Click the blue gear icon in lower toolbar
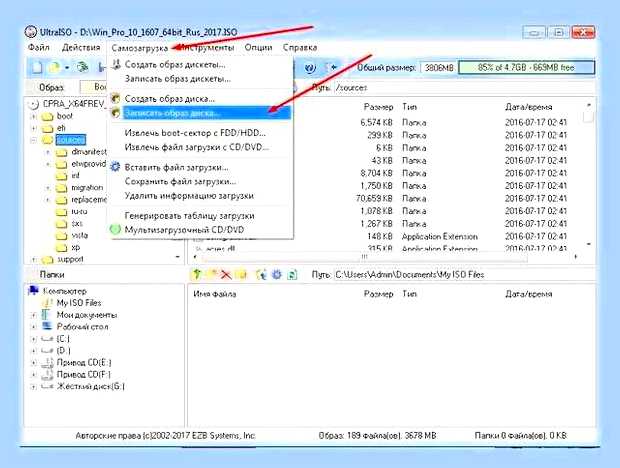 click(x=277, y=274)
